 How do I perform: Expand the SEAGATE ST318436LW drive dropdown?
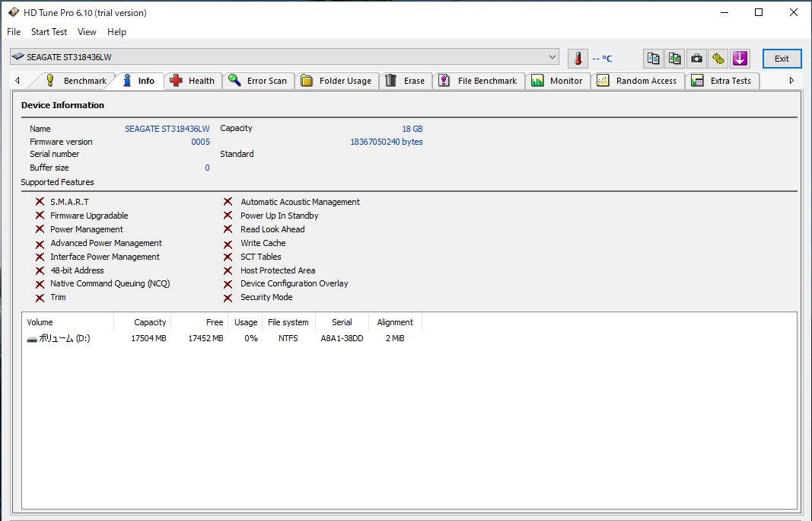point(552,57)
